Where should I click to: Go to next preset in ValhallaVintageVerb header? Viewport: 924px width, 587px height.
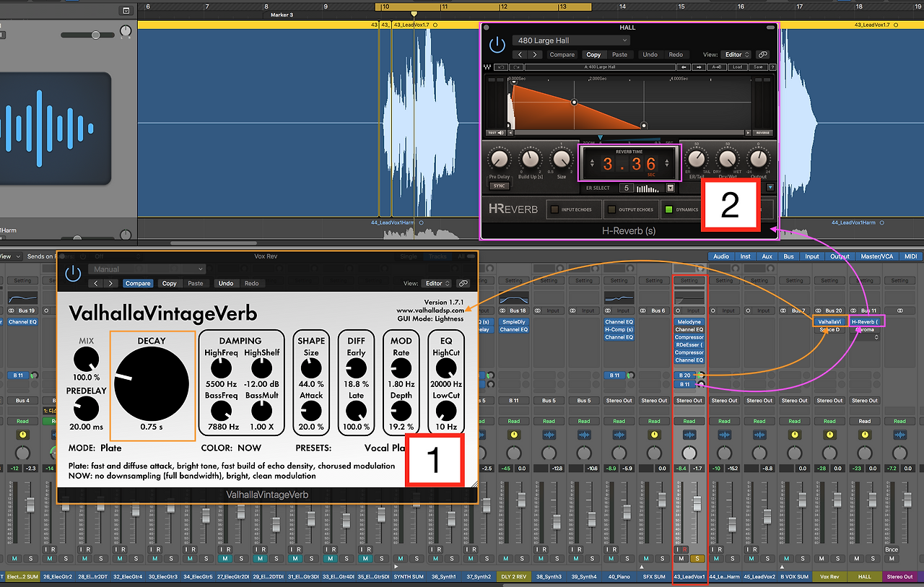110,283
